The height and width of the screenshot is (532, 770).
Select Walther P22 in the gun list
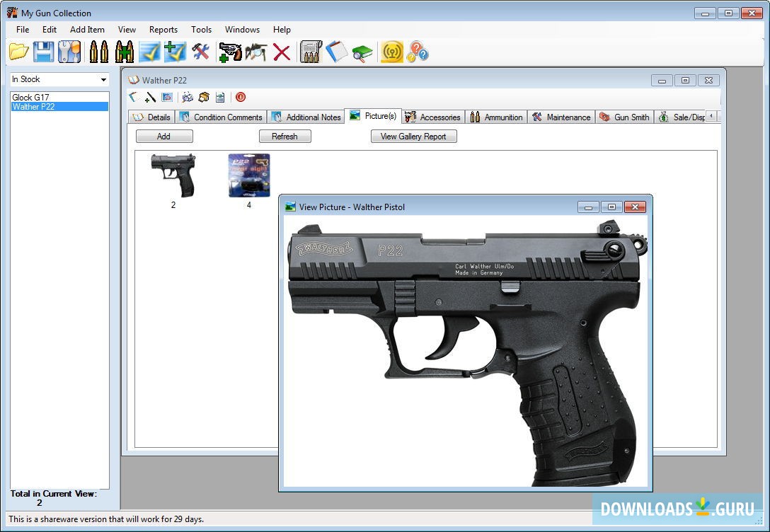click(x=59, y=107)
